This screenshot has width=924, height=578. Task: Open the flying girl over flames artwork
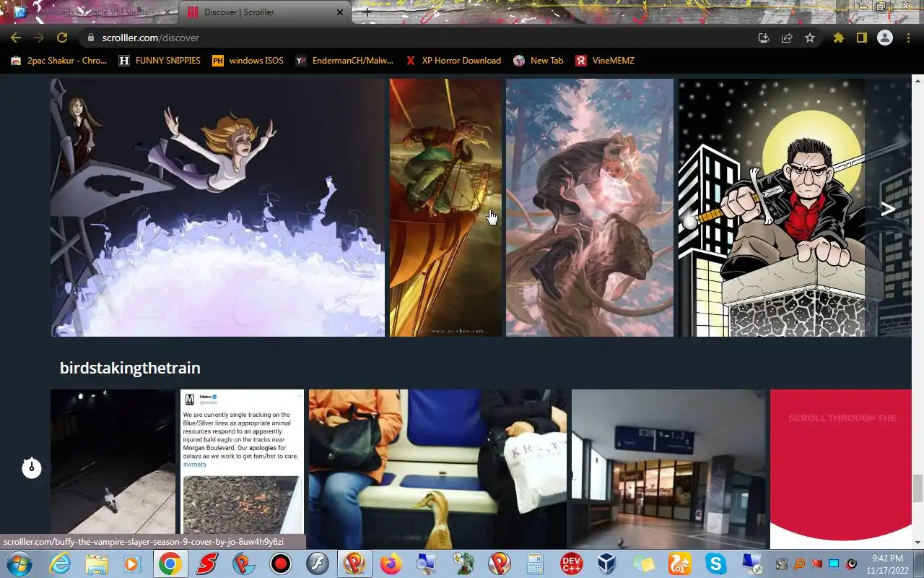coord(217,208)
